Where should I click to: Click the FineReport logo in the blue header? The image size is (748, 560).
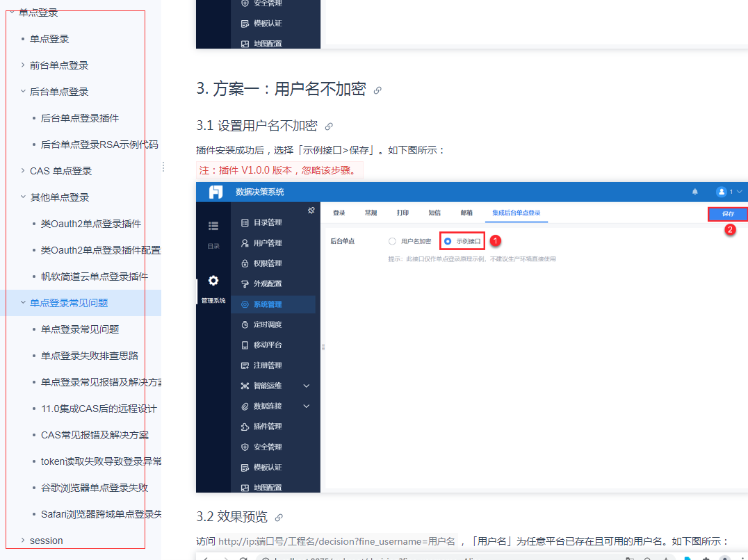pos(216,192)
